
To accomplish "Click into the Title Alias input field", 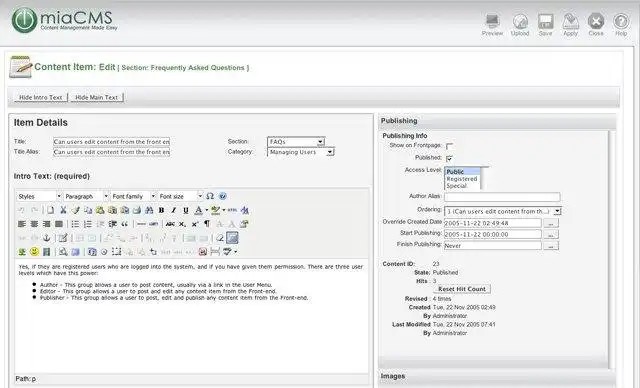I will pyautogui.click(x=111, y=152).
